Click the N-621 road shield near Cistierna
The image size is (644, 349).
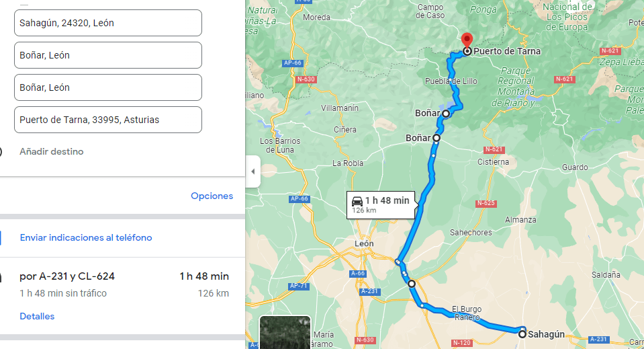494,150
